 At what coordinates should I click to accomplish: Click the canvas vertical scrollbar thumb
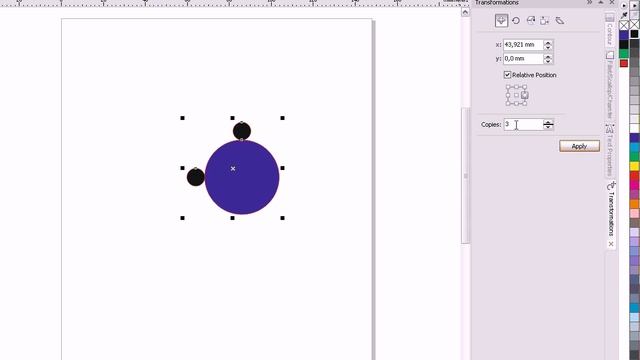pos(465,176)
